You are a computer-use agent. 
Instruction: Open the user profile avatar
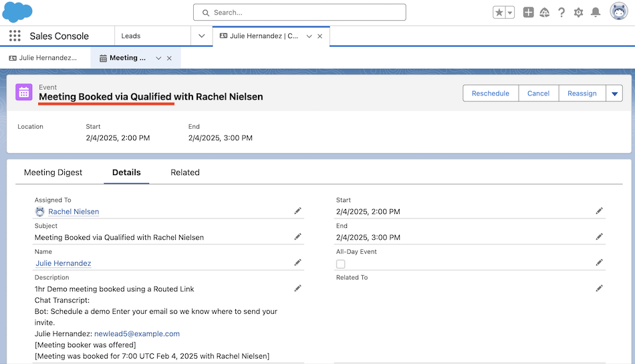click(x=619, y=11)
